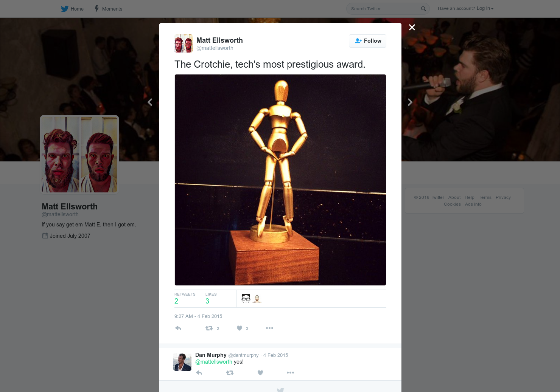Click the search magnifier icon

tap(423, 9)
